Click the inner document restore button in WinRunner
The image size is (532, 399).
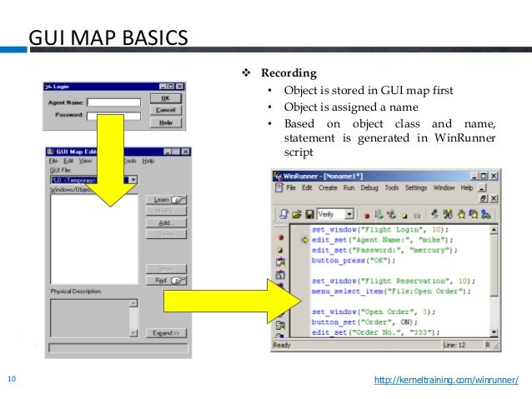click(x=484, y=198)
